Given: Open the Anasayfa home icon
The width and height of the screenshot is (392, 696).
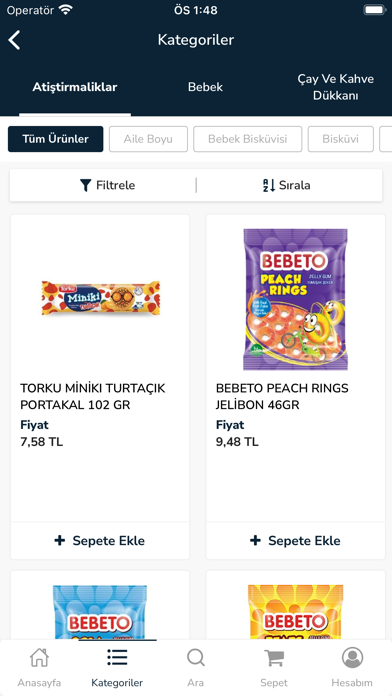Looking at the screenshot, I should tap(39, 657).
